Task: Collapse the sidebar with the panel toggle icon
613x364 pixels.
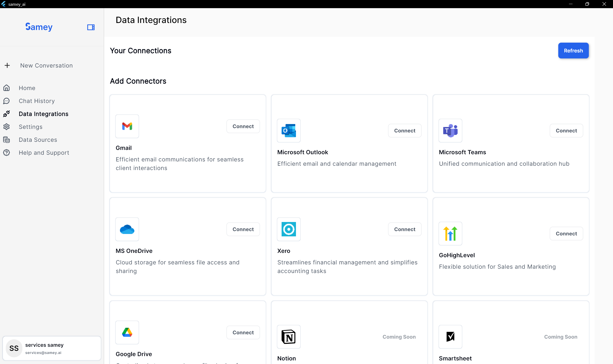Action: tap(91, 27)
